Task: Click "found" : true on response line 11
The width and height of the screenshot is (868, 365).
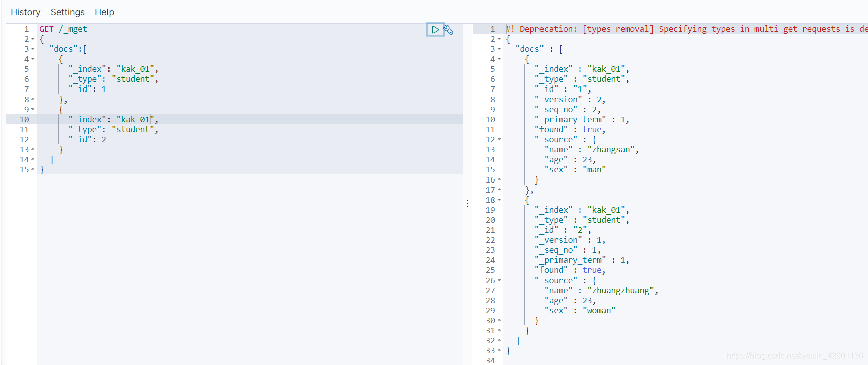Action: (570, 130)
